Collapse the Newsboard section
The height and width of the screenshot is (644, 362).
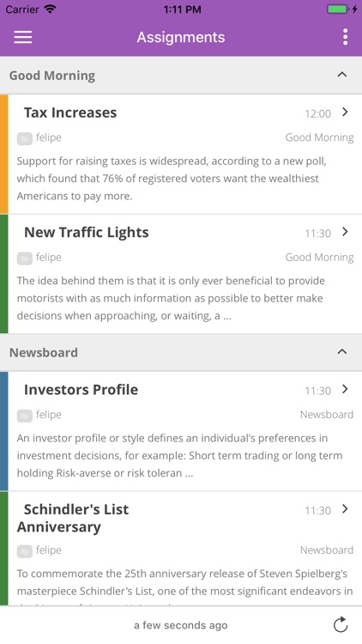point(342,352)
